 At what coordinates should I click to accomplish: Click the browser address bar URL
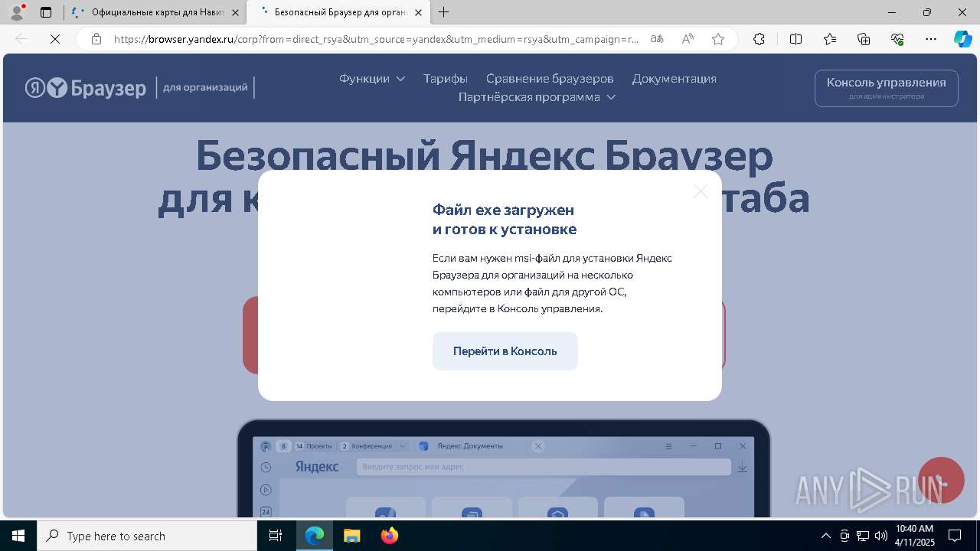pos(376,39)
